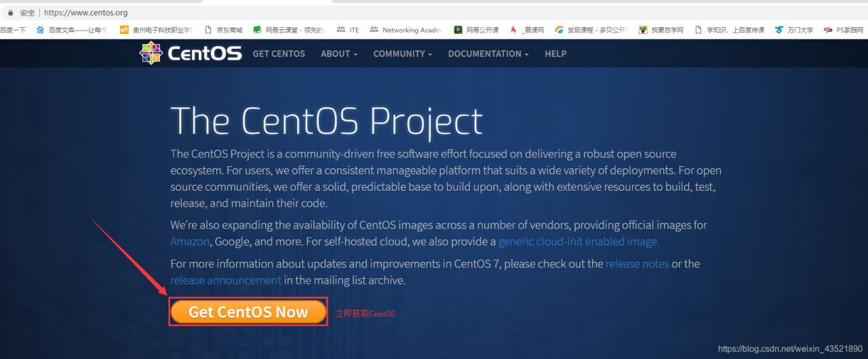Click the heading The CentOS Project

326,121
